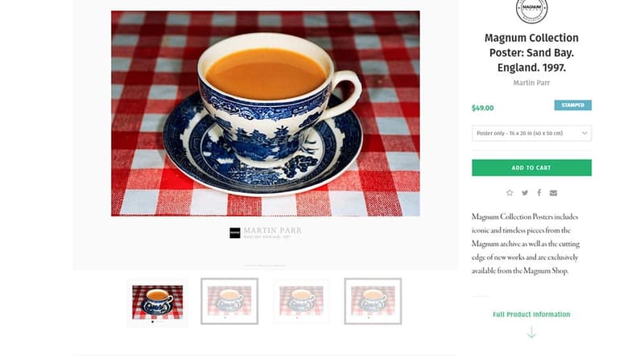Click the black Magnum logo square under the photo

[234, 232]
